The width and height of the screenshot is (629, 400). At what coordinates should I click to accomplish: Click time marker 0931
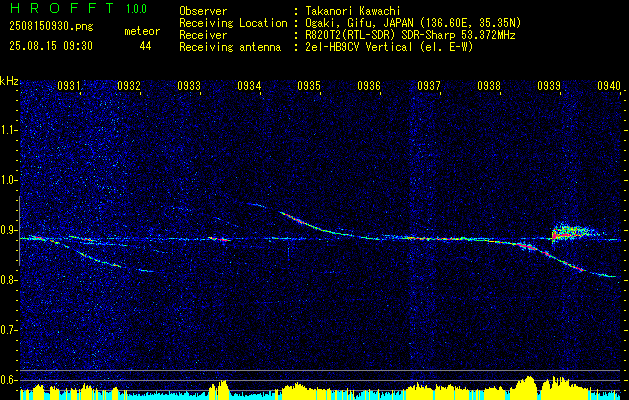69,86
